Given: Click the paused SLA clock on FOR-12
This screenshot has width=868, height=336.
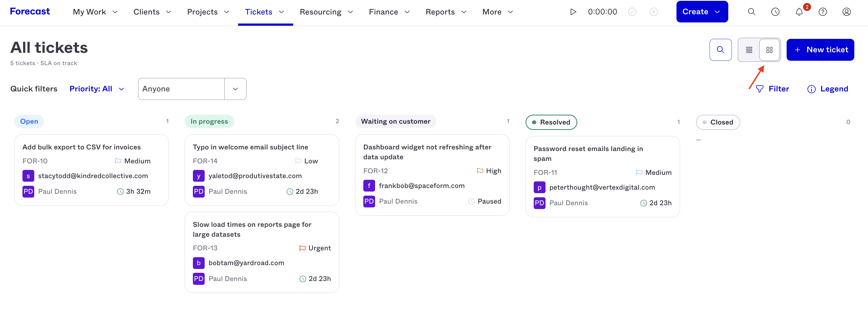Looking at the screenshot, I should tap(472, 201).
